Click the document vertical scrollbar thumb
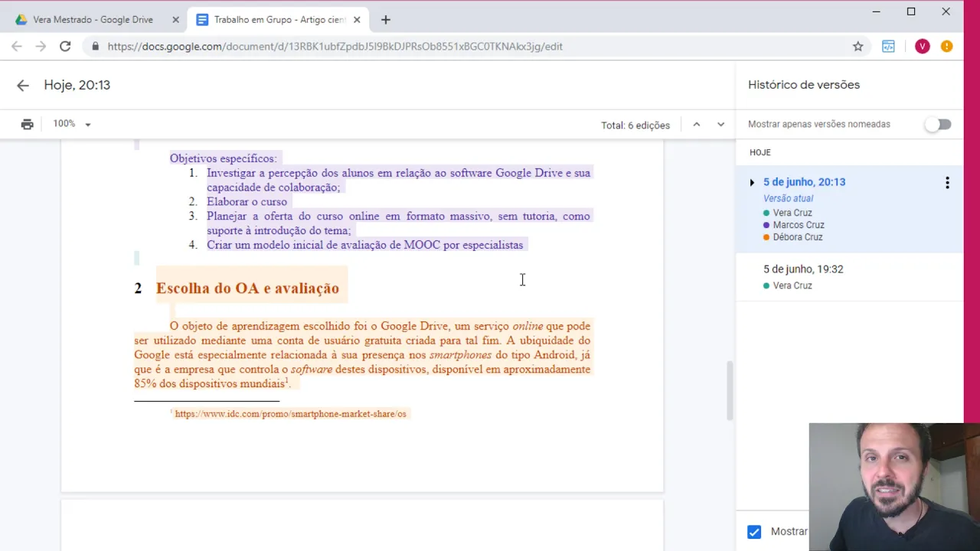Screen dimensions: 980x551 tap(730, 390)
